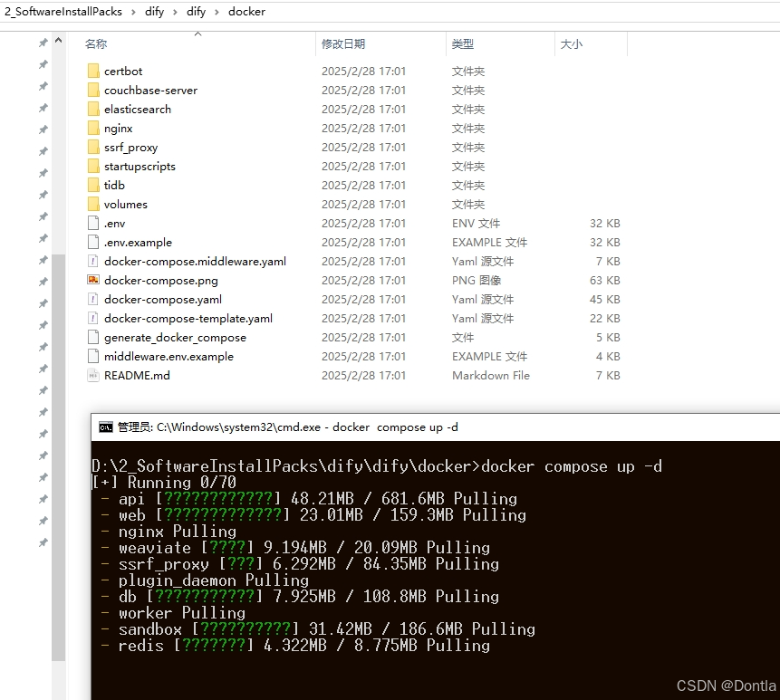Select the elasticsearch folder icon
Image resolution: width=780 pixels, height=700 pixels.
tap(93, 109)
